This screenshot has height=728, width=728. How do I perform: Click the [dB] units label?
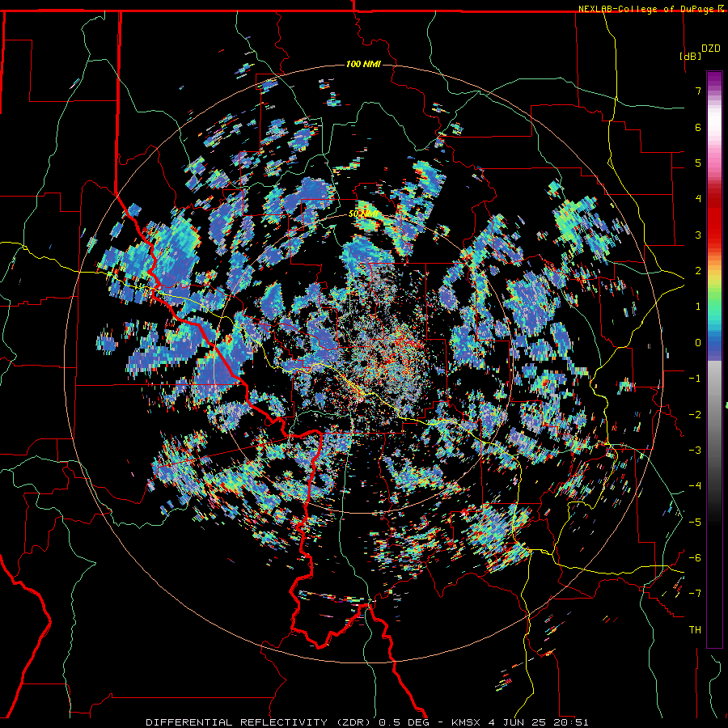[x=690, y=56]
